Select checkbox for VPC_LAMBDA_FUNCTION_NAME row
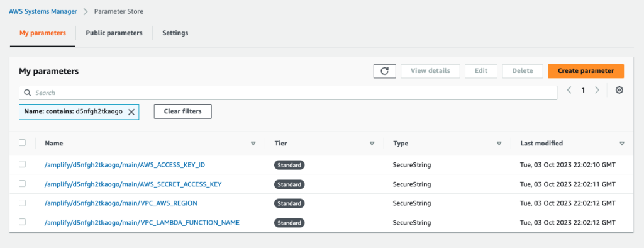 point(22,222)
